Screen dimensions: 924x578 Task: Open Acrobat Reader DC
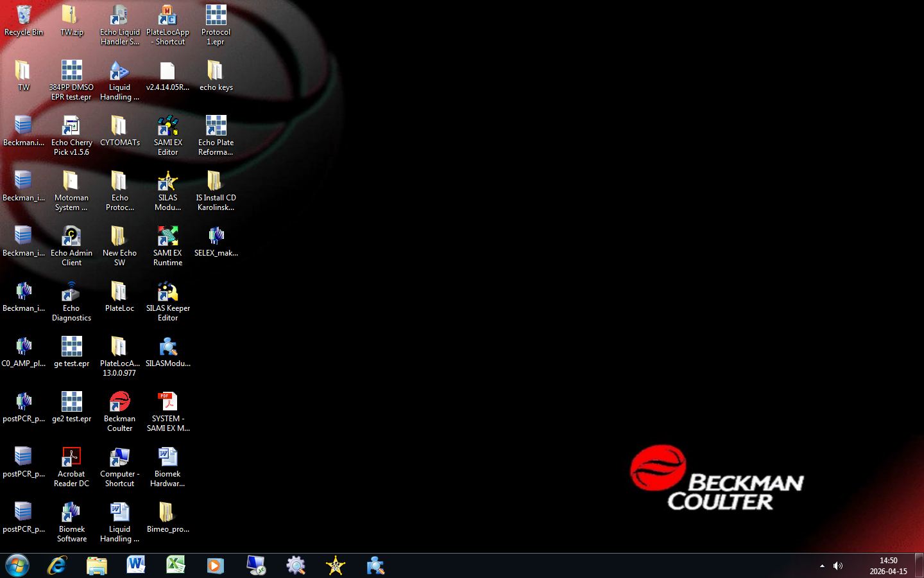tap(71, 457)
